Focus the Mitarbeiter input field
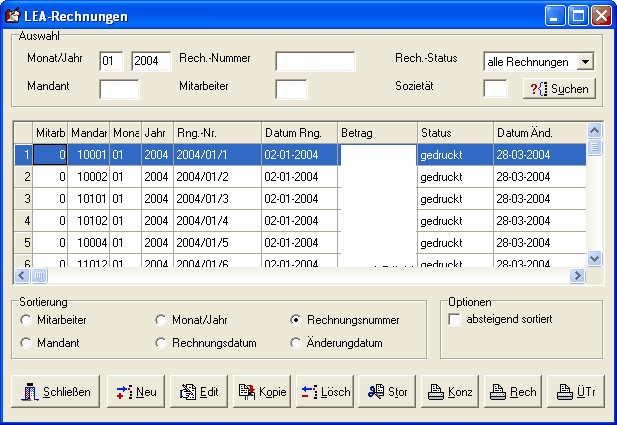 [x=291, y=89]
